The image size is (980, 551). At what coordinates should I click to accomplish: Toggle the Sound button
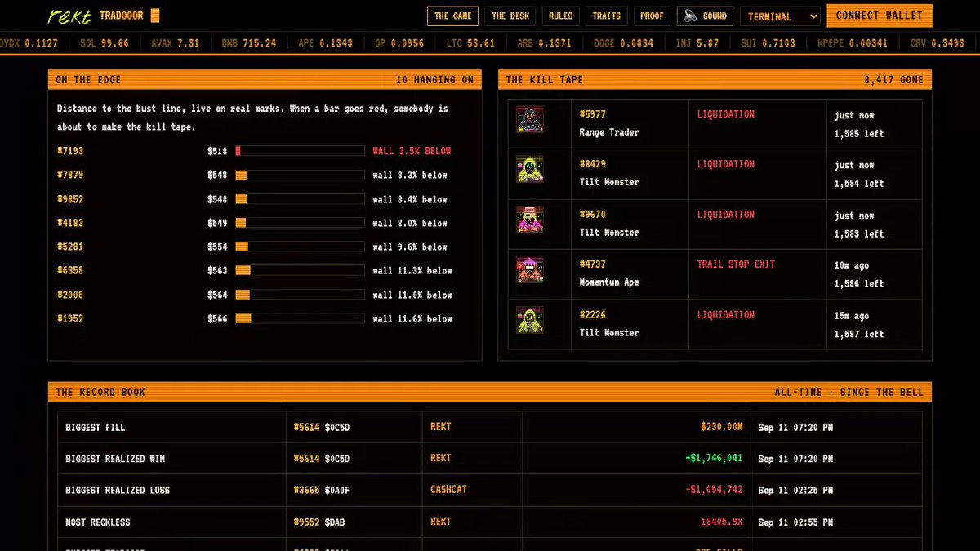click(x=706, y=16)
